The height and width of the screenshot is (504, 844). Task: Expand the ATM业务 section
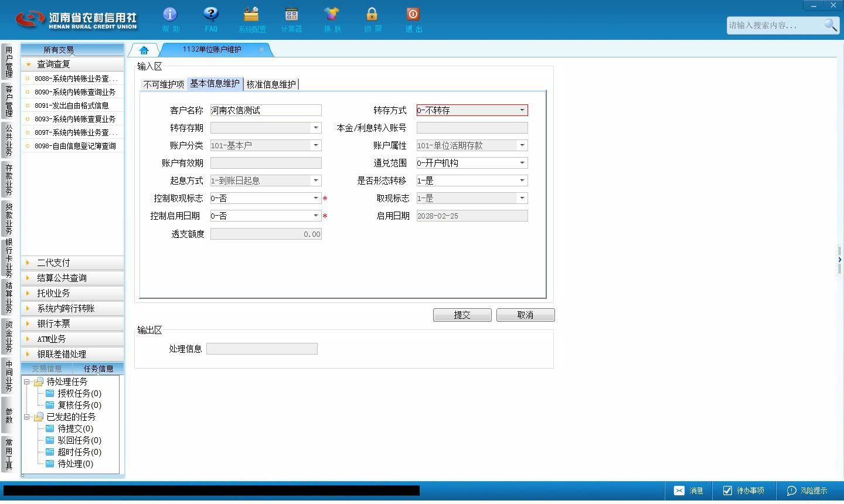[73, 339]
